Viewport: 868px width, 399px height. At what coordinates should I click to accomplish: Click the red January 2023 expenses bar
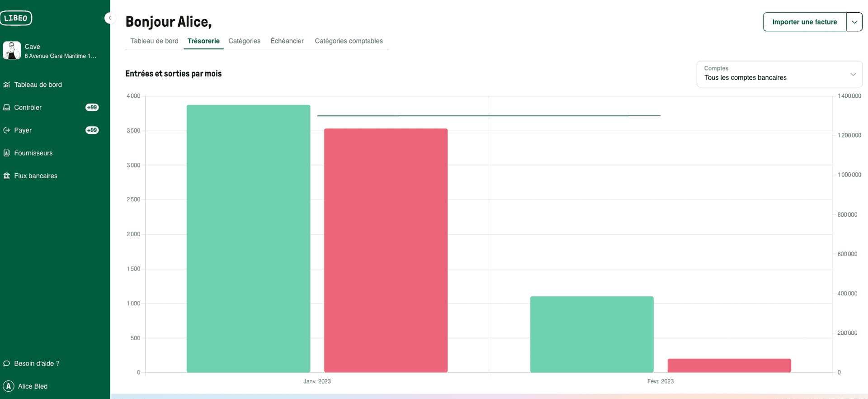[x=386, y=250]
